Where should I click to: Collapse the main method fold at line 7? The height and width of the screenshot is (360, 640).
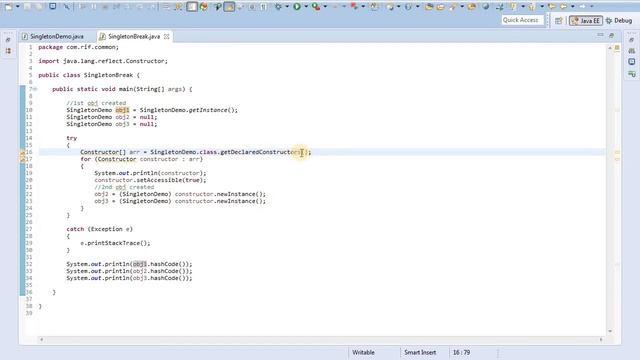pos(35,89)
